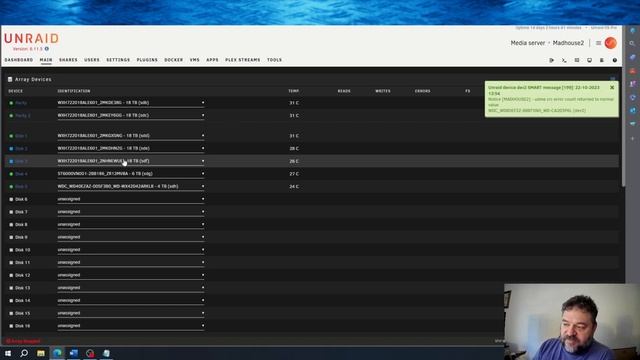Open the DOCKER tab
The width and height of the screenshot is (640, 360).
point(173,60)
